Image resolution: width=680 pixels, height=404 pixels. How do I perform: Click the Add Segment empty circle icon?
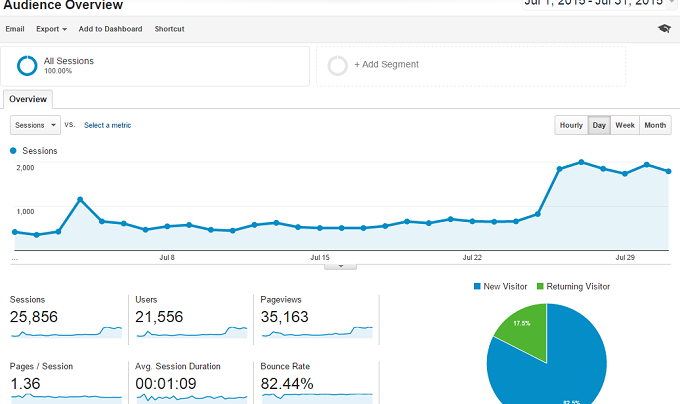(x=338, y=65)
